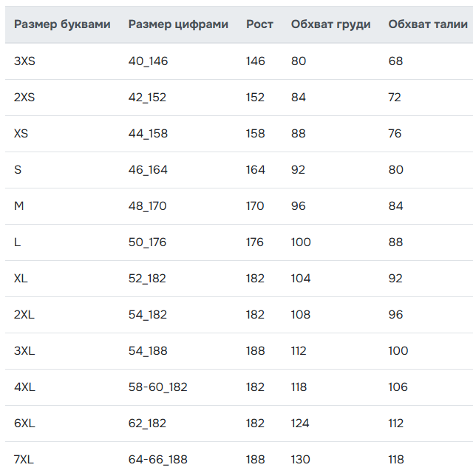Select the 2XS size row label

(x=24, y=98)
